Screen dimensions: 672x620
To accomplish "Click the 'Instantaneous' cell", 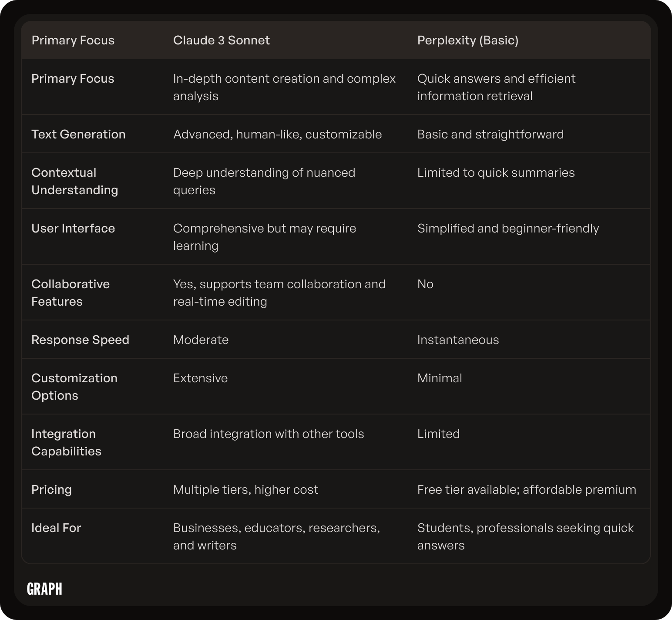I will pos(458,340).
